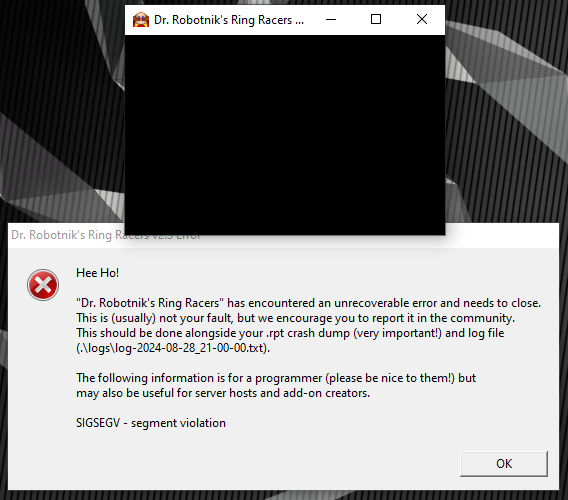Image resolution: width=568 pixels, height=500 pixels.
Task: Click the "has encountered an unrecoverable error" line
Action: tap(308, 303)
